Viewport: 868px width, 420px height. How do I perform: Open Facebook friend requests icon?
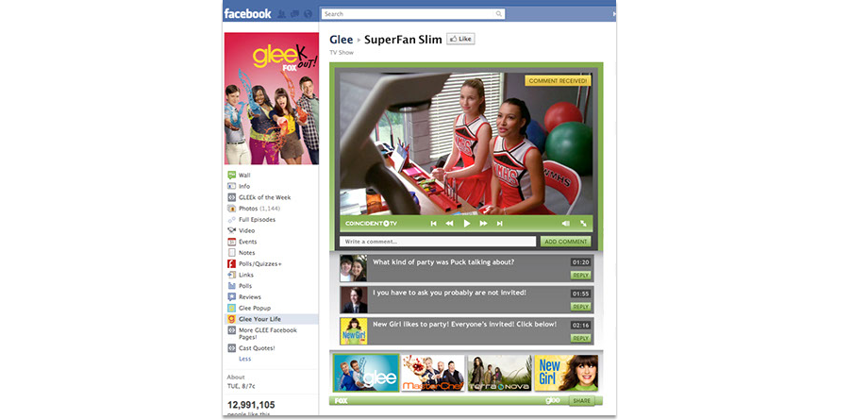tap(283, 14)
